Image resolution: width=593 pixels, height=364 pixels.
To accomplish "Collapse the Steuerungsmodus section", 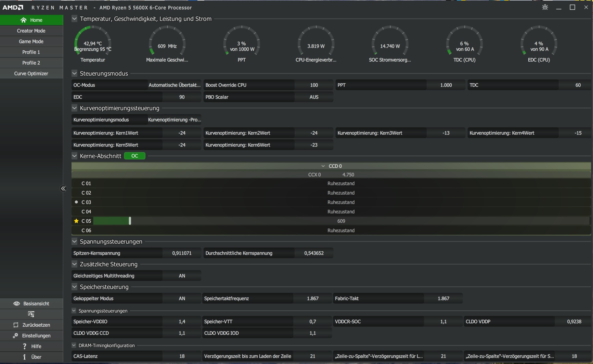I will (74, 73).
